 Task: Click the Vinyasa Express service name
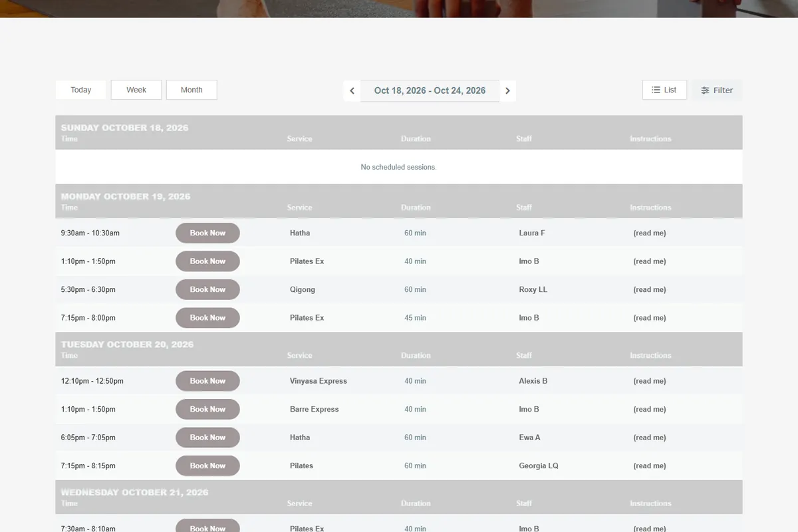click(319, 381)
